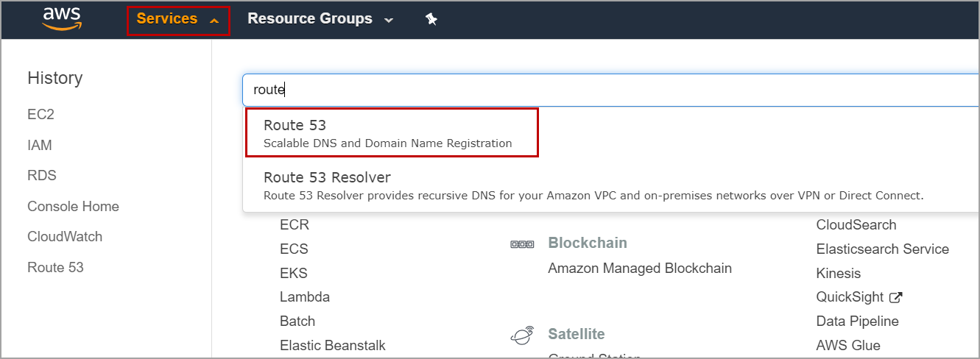Expand the Resource Groups dropdown
This screenshot has height=359, width=980.
click(x=320, y=19)
